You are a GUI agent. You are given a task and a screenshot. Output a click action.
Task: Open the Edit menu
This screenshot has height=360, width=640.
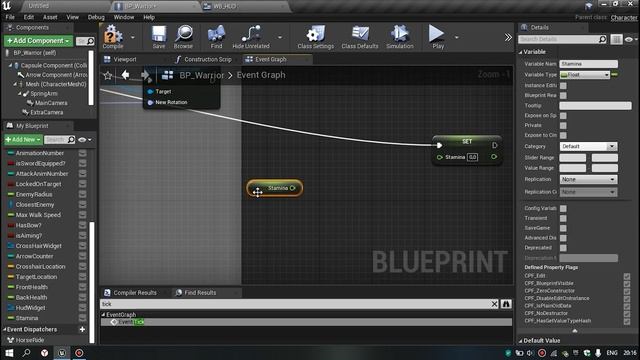click(29, 17)
